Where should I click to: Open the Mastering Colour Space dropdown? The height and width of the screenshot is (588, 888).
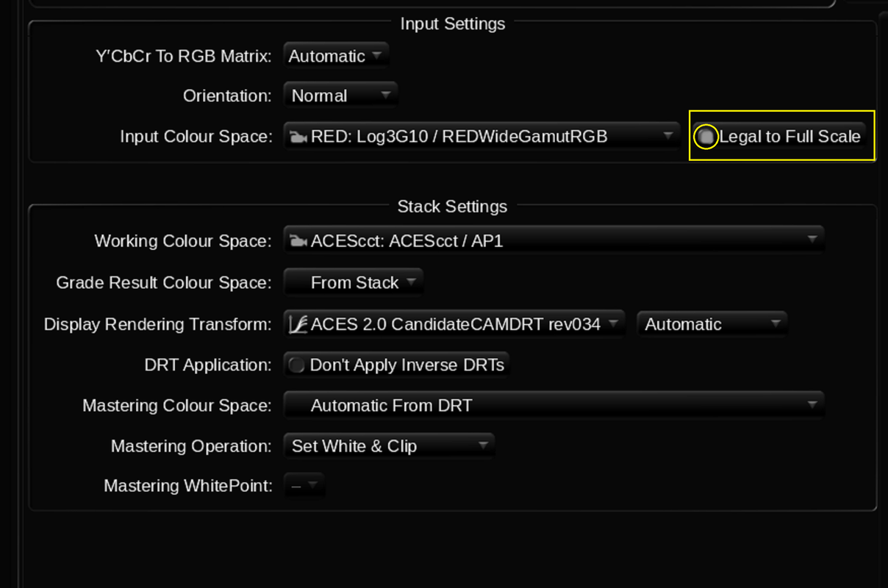[x=554, y=405]
